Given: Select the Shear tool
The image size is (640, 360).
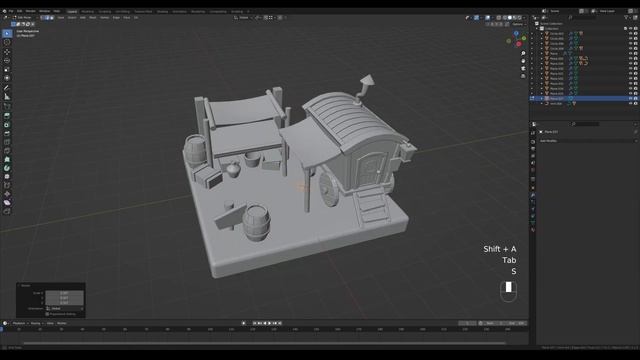Looking at the screenshot, I should pos(7,202).
